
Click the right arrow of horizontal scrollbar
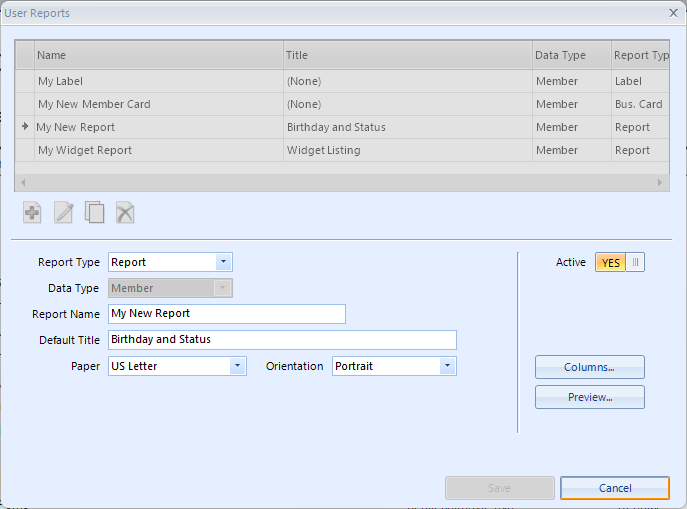tap(660, 183)
